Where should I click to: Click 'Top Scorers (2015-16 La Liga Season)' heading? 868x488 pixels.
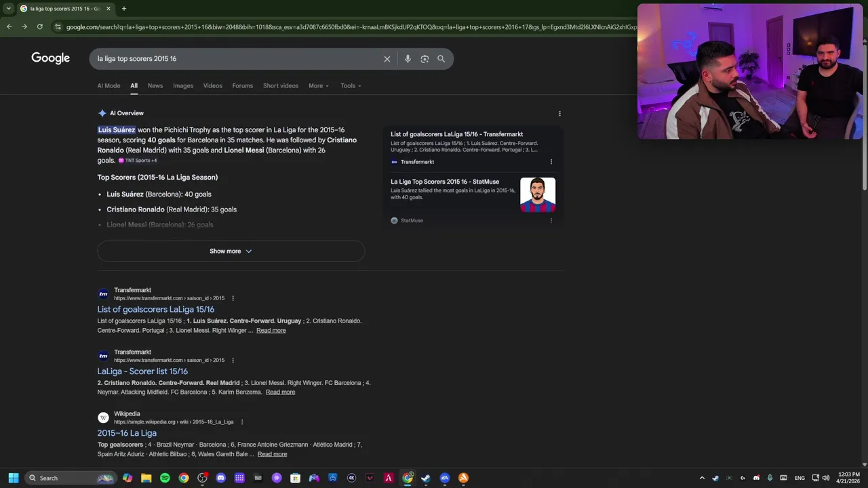tap(157, 178)
